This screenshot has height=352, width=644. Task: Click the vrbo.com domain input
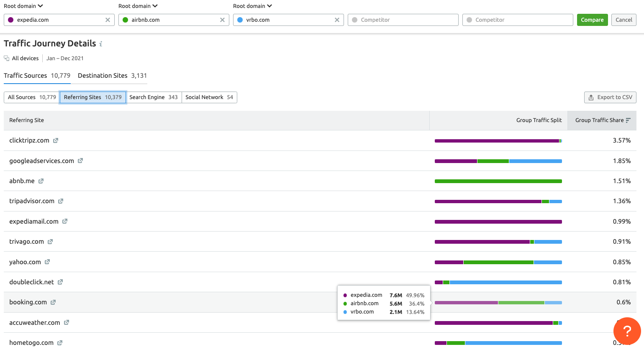pos(288,20)
